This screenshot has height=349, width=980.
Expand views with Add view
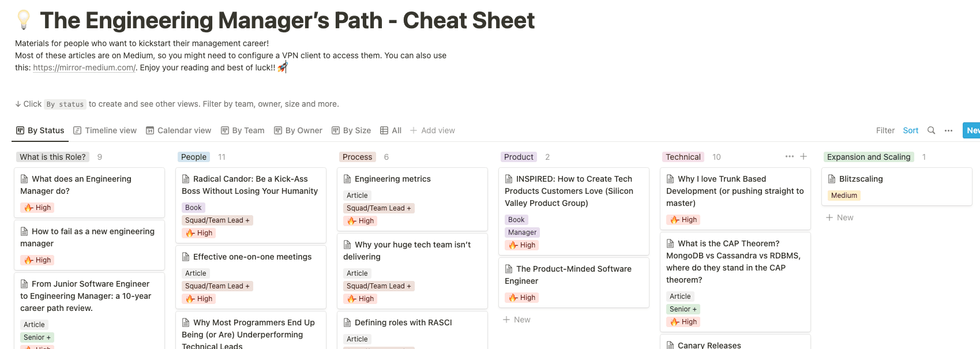click(x=432, y=130)
